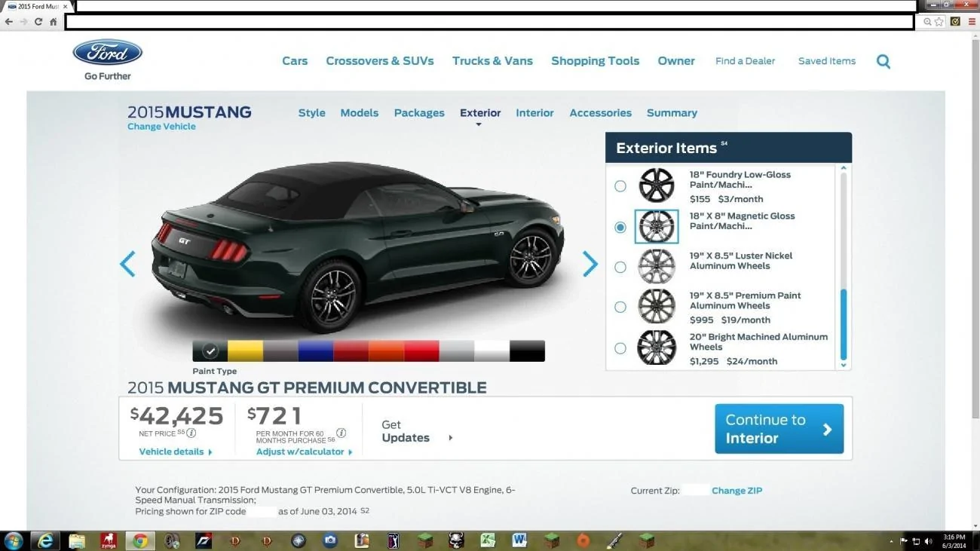Go back with browser back arrow
Image resolution: width=980 pixels, height=551 pixels.
pyautogui.click(x=8, y=22)
